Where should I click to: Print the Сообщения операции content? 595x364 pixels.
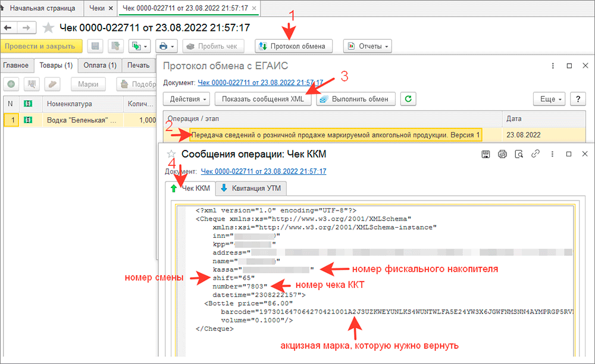(502, 154)
